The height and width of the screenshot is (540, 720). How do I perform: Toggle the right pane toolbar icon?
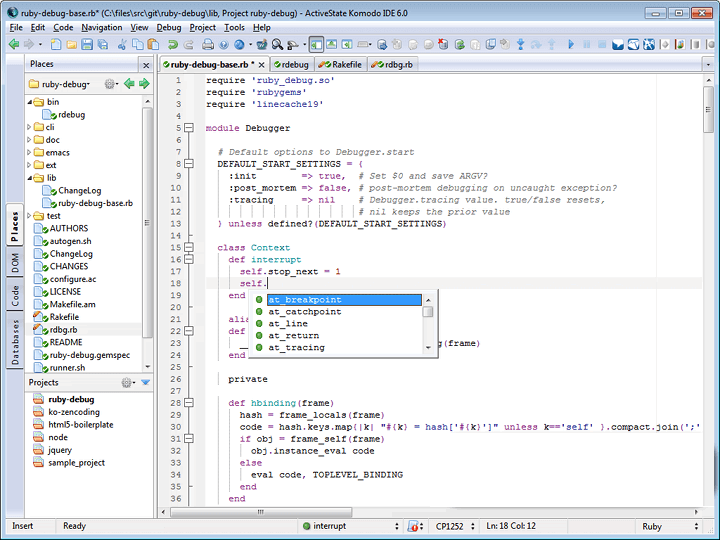coord(347,45)
